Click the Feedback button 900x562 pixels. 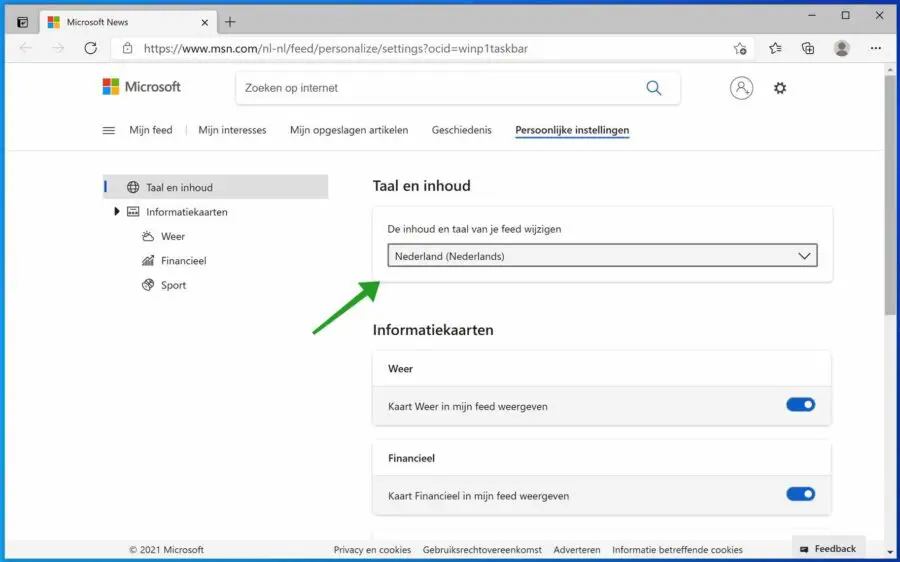pyautogui.click(x=828, y=549)
